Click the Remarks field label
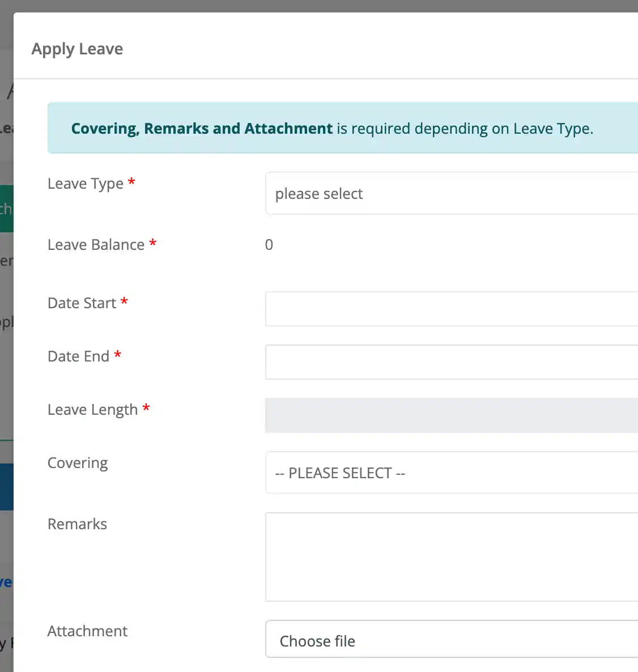Screen dimensions: 638x672 [77, 524]
